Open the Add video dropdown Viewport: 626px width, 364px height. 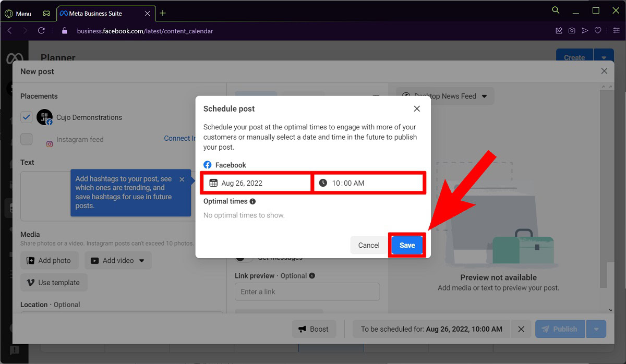click(x=118, y=260)
